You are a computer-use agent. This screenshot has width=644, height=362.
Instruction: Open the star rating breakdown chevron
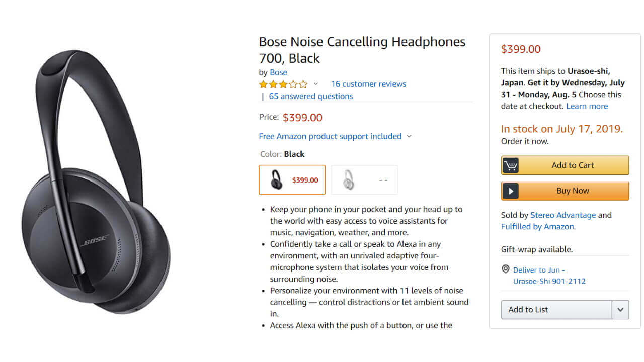click(x=316, y=84)
